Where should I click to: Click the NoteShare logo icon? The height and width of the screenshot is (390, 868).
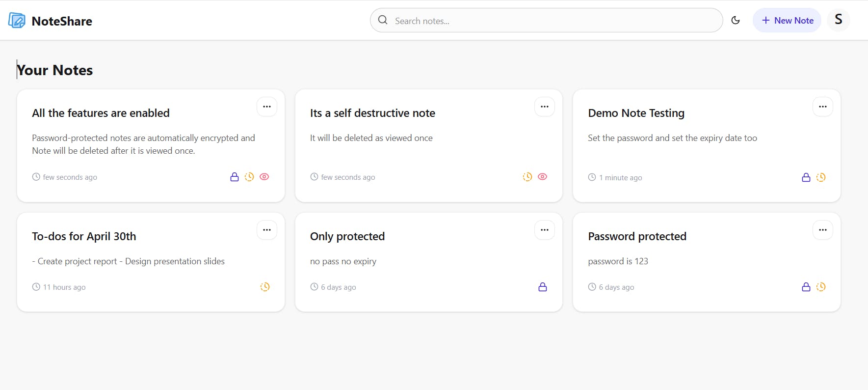point(17,21)
